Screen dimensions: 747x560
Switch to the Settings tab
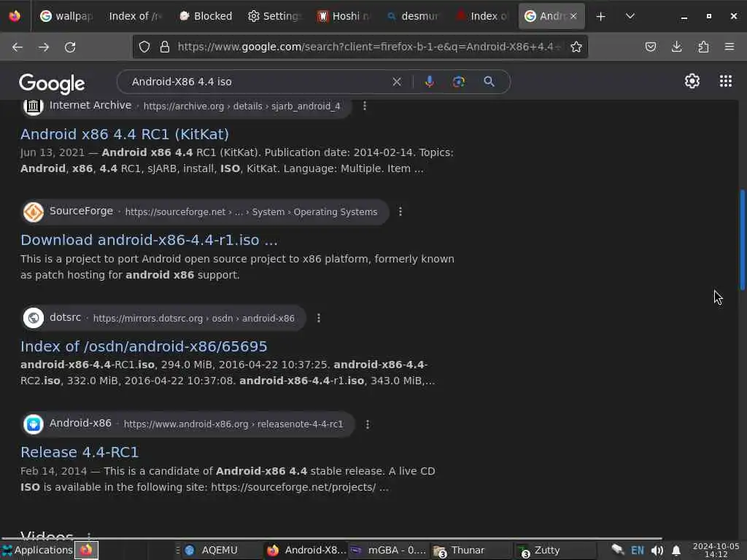pyautogui.click(x=274, y=16)
